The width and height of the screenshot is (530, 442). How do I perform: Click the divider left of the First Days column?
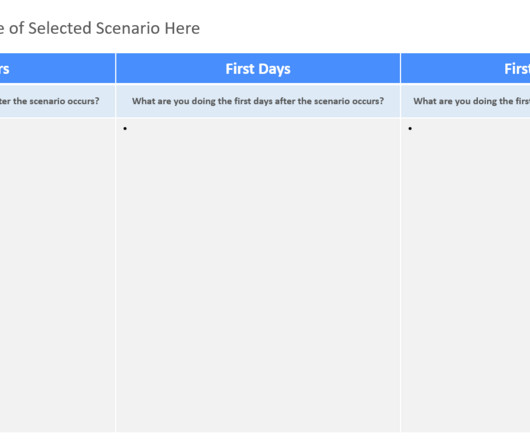[115, 242]
